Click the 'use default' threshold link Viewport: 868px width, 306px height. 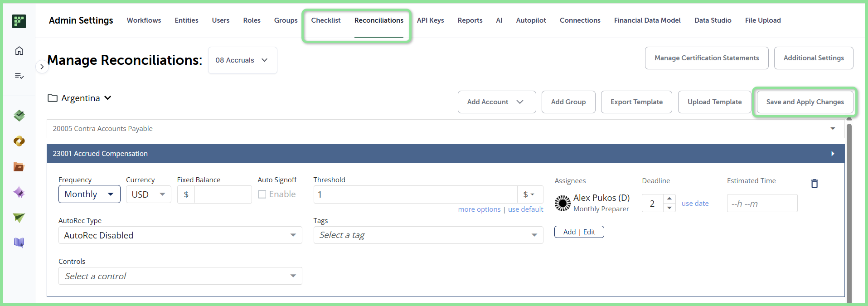[526, 209]
